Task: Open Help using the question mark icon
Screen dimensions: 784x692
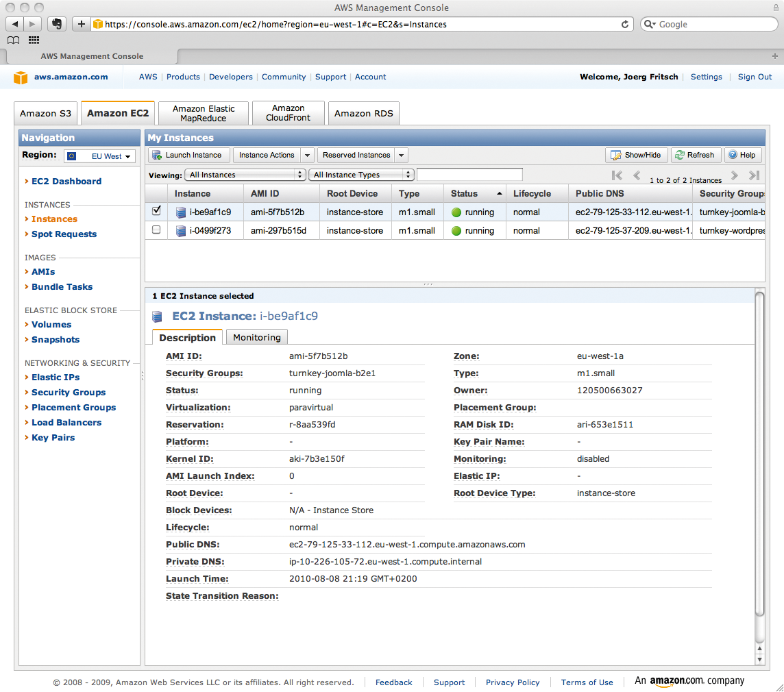Action: pyautogui.click(x=733, y=155)
